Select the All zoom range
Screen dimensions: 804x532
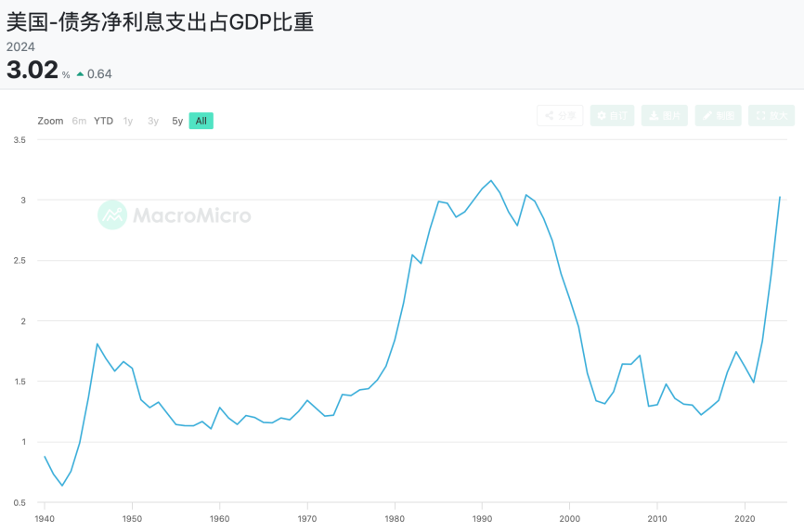[x=201, y=121]
